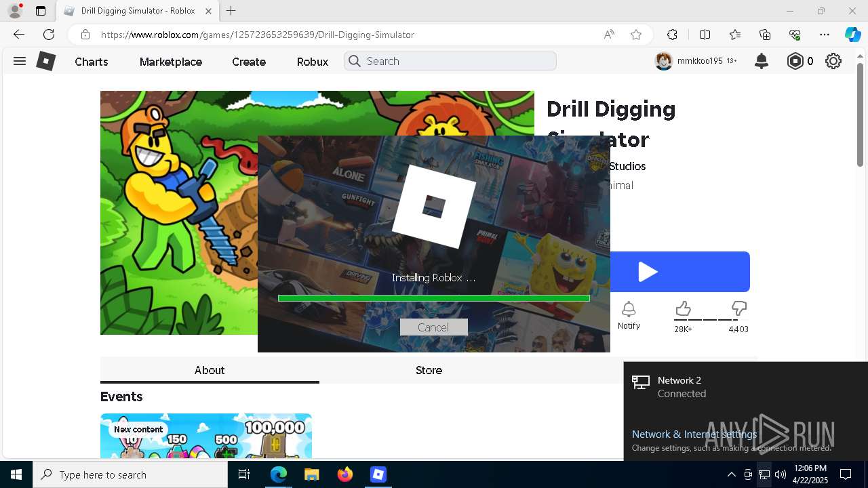Cancel the Roblox installation
868x488 pixels.
pyautogui.click(x=433, y=327)
